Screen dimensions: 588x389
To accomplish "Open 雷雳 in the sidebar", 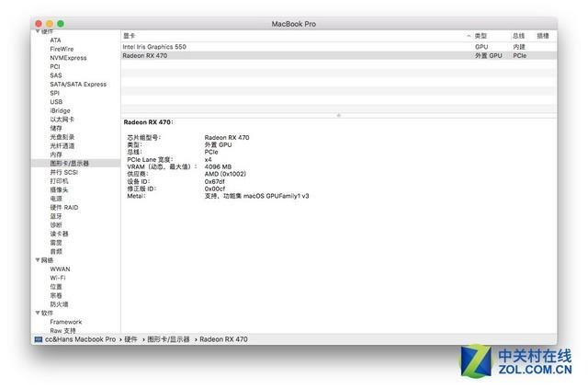I will coord(56,243).
